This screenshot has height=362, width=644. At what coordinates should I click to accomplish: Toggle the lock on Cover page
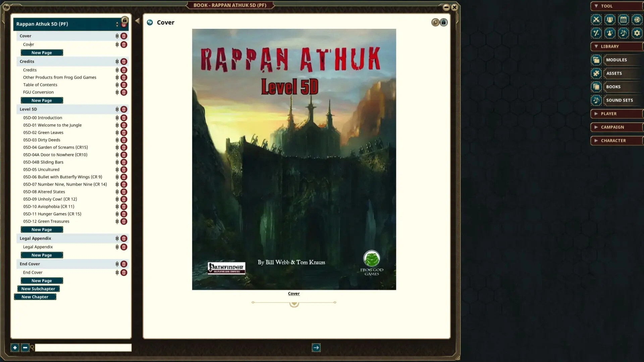(x=443, y=22)
